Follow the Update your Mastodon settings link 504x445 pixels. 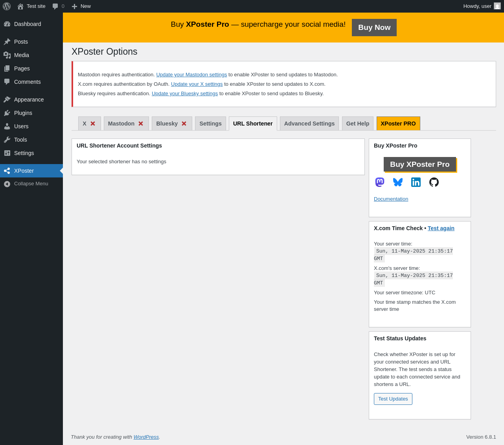pyautogui.click(x=191, y=75)
